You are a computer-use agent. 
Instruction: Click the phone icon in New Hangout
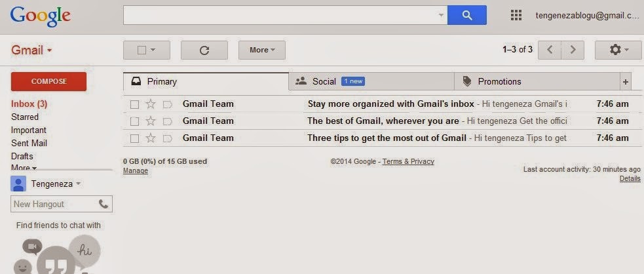click(x=104, y=204)
